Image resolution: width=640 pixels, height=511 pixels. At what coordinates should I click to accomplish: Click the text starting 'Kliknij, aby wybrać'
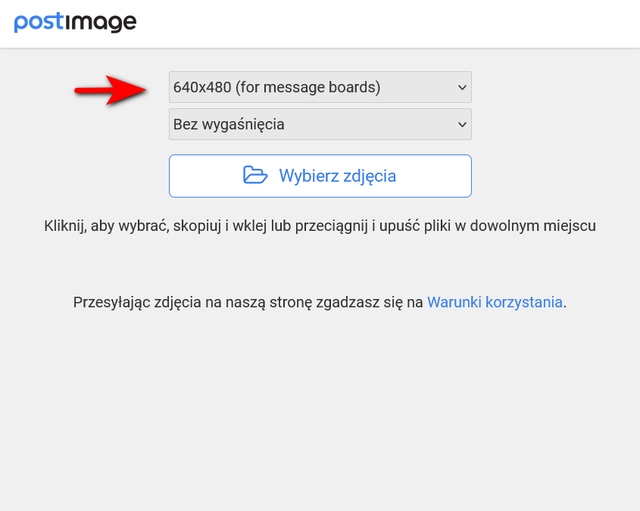(x=320, y=226)
